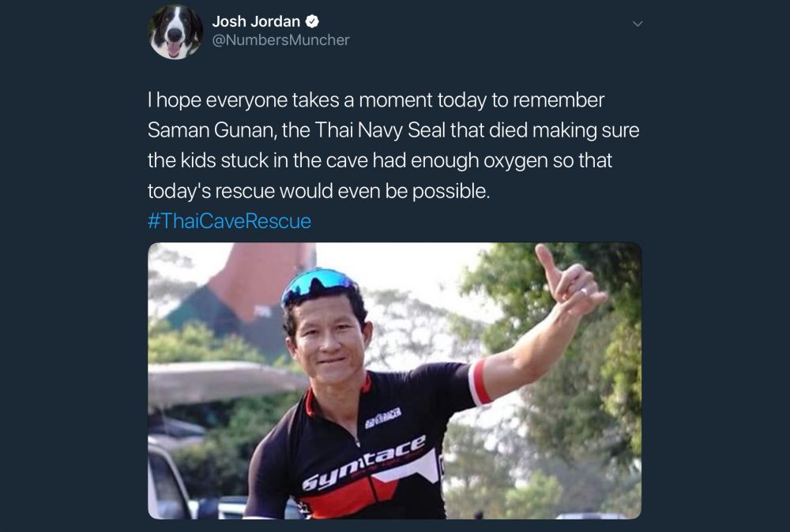Visit the @NumbersMuncher handle
This screenshot has width=790, height=532.
pos(280,40)
